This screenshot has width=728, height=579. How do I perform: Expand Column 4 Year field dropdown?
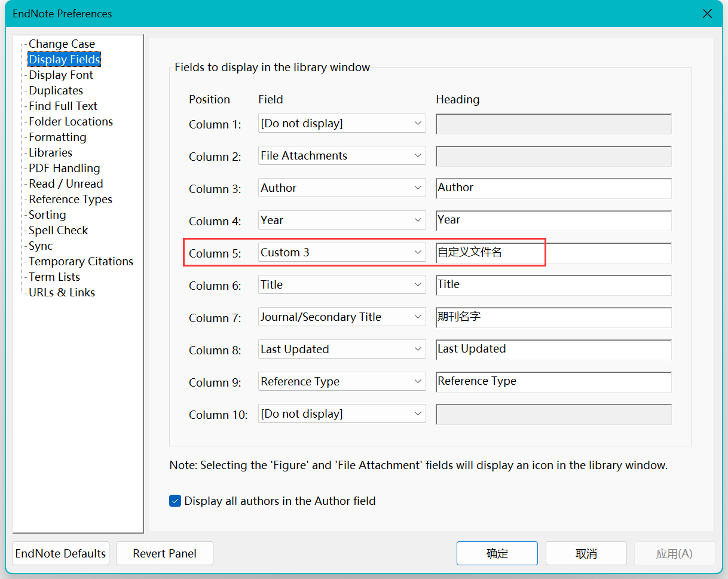click(342, 220)
